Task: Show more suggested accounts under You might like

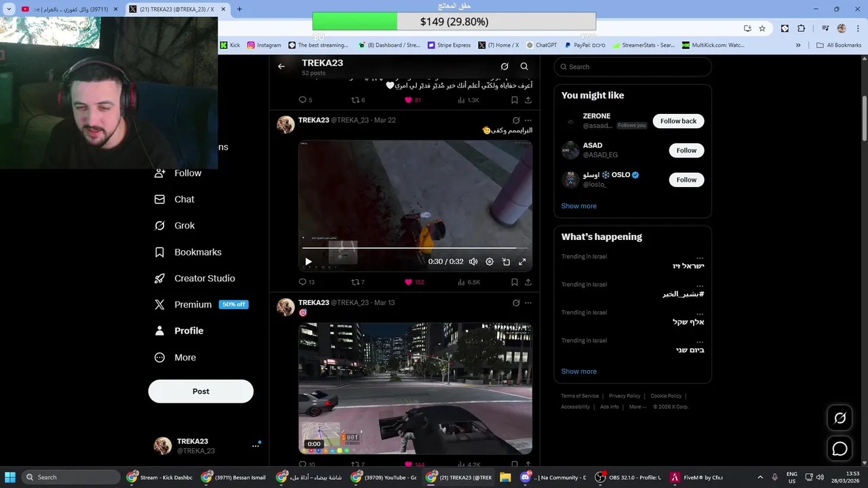Action: pyautogui.click(x=578, y=206)
